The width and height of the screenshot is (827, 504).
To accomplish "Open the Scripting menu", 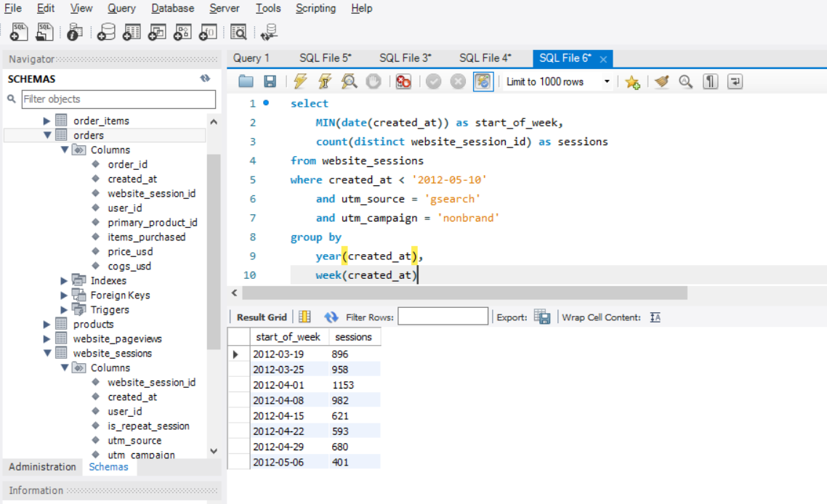I will 315,9.
